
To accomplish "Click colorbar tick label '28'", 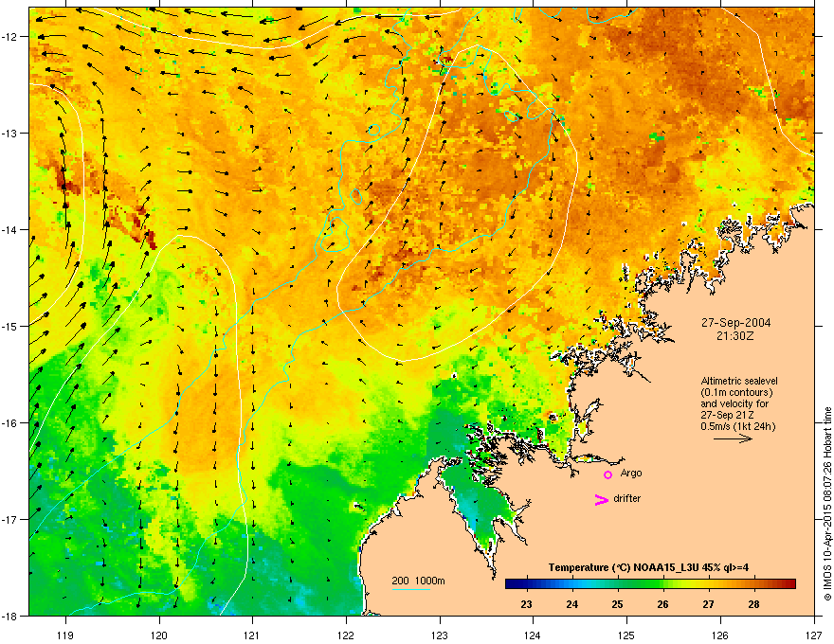I will point(753,604).
